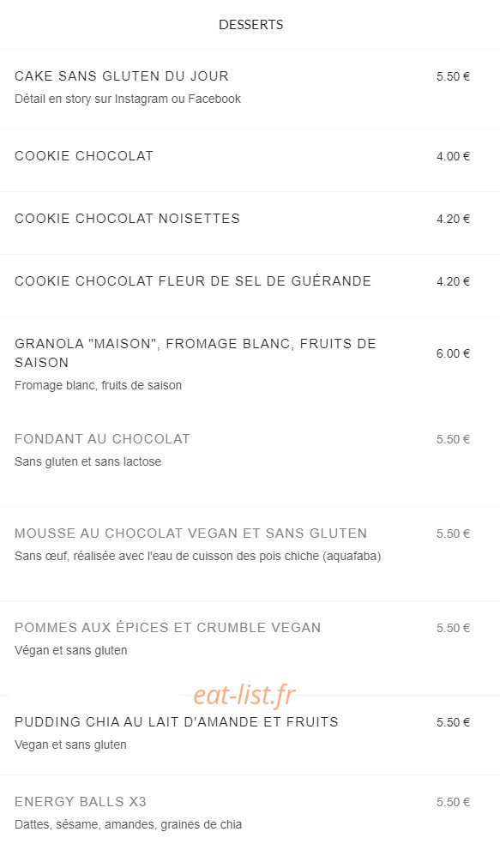Open the DESSERTS section header
Screen dimensions: 500x868
(250, 24)
